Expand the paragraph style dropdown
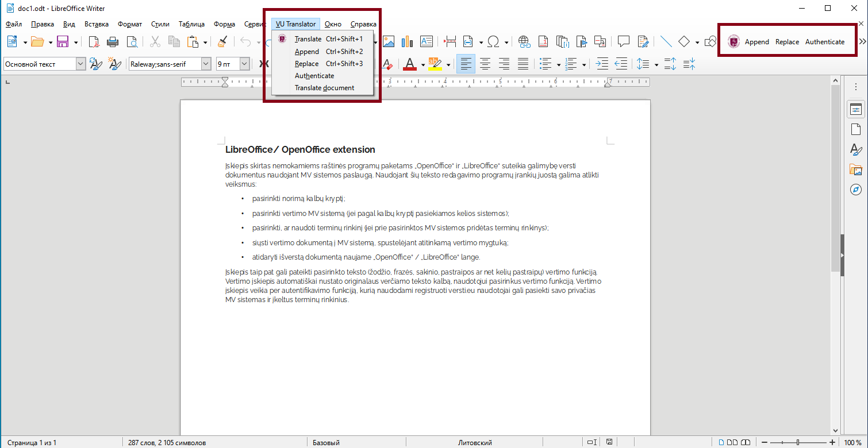 click(80, 64)
